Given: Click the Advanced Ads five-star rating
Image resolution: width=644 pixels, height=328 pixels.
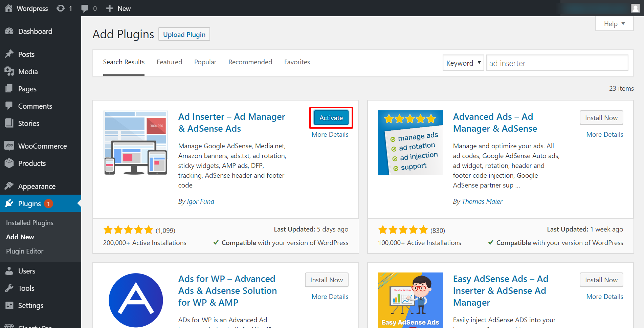Looking at the screenshot, I should (x=403, y=230).
